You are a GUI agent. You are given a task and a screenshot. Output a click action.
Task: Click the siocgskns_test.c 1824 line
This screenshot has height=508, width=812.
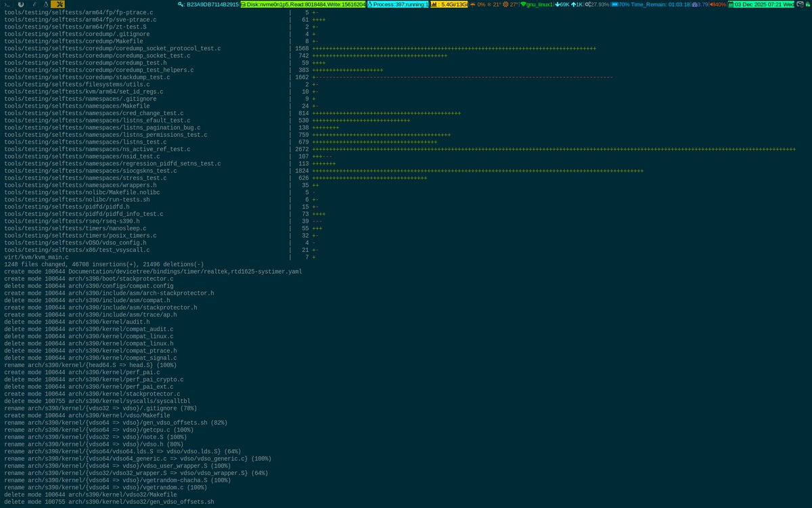(323, 171)
